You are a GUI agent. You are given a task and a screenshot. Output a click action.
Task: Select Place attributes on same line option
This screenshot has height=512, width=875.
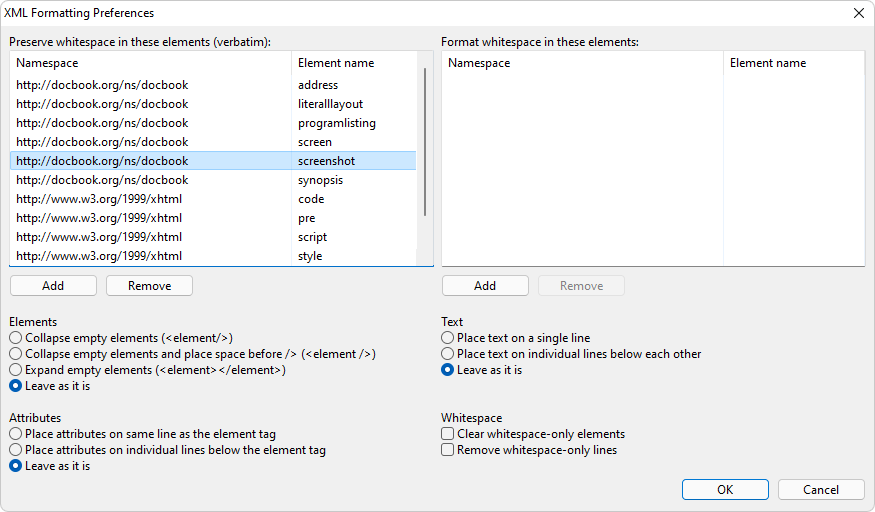(x=16, y=434)
